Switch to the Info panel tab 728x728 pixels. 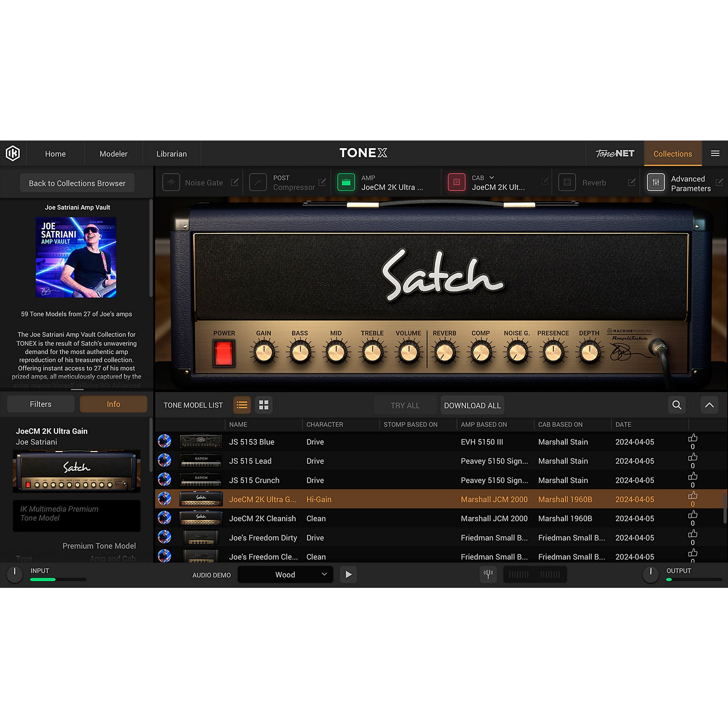click(x=114, y=404)
